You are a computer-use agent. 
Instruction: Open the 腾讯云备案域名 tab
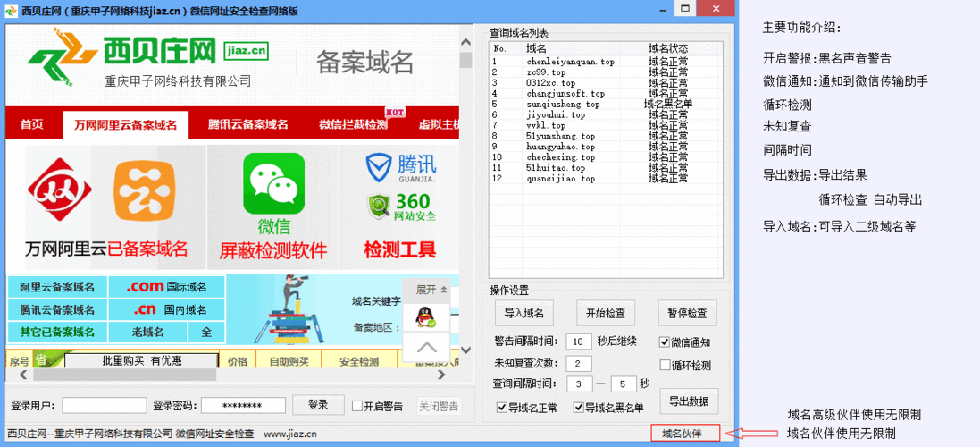point(248,123)
